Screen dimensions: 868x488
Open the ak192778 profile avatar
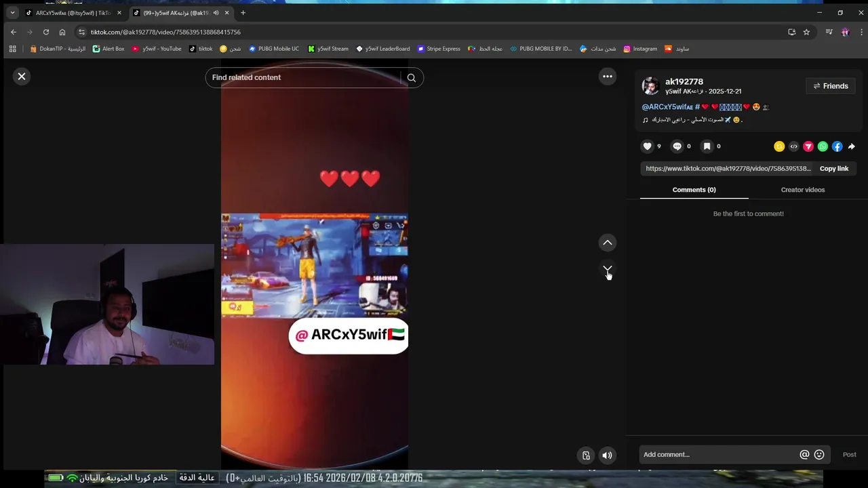651,86
